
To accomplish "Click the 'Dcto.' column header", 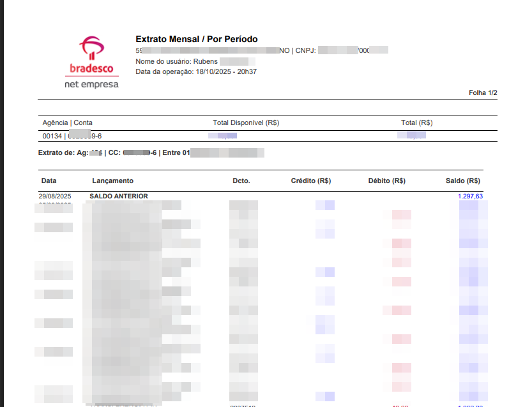I will 241,181.
